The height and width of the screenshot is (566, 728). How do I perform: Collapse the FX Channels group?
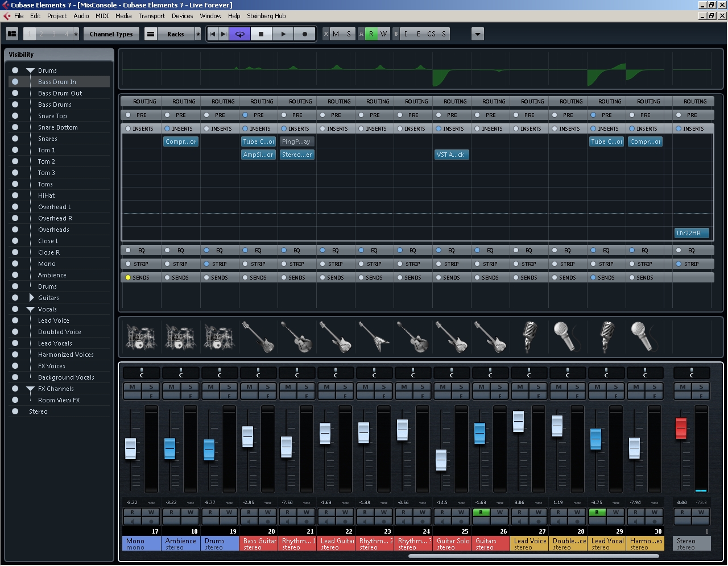tap(31, 389)
